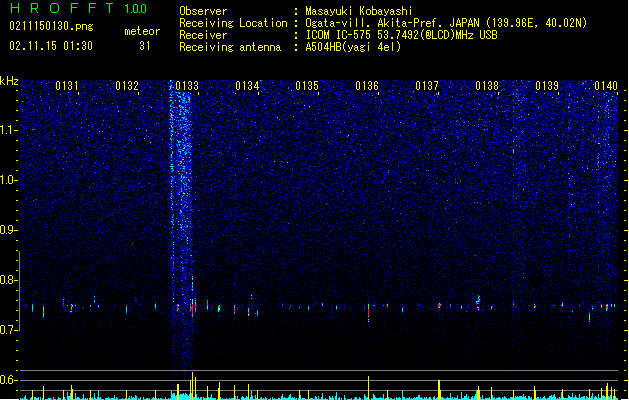The width and height of the screenshot is (629, 400).
Task: Select the file name 0211150130.png
Action: [51, 26]
